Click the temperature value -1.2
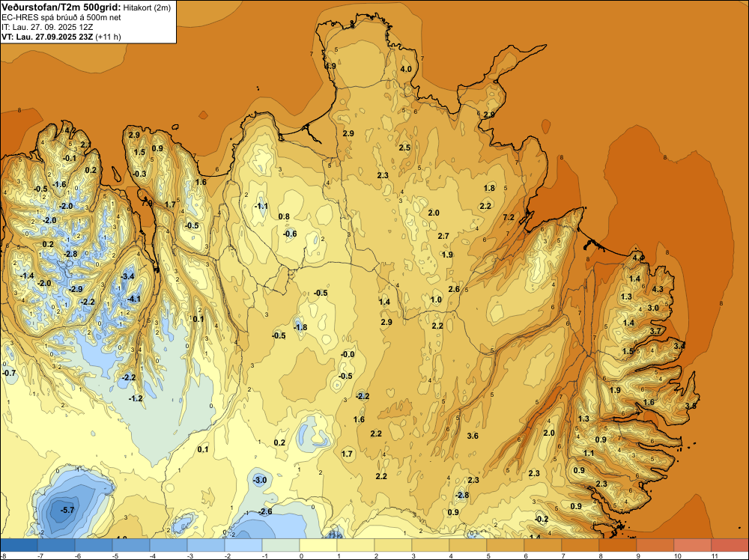This screenshot has height=560, width=749. [136, 398]
